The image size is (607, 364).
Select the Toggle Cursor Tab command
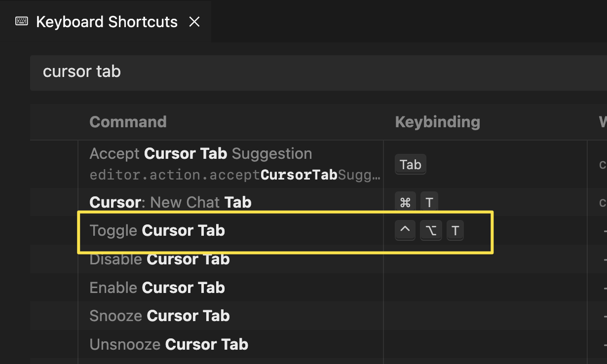coord(157,230)
